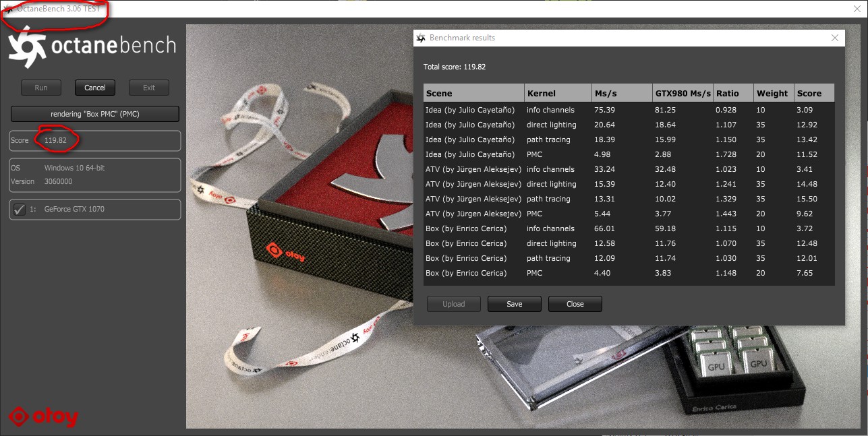Viewport: 868px width, 436px height.
Task: Click the GTX980 value 59.18
Action: (x=665, y=228)
